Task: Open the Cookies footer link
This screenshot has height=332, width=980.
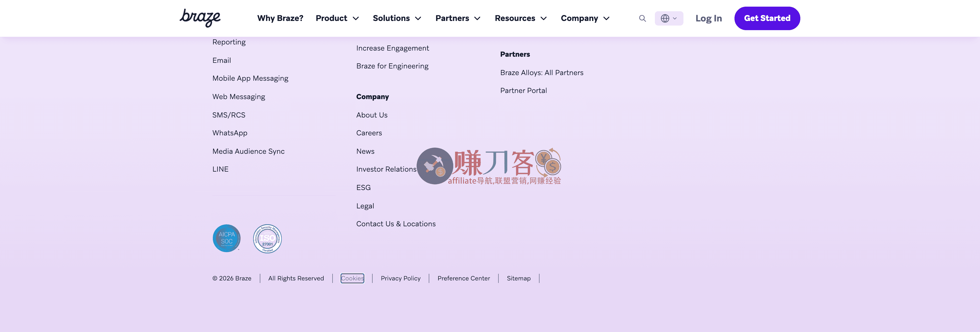Action: (352, 278)
